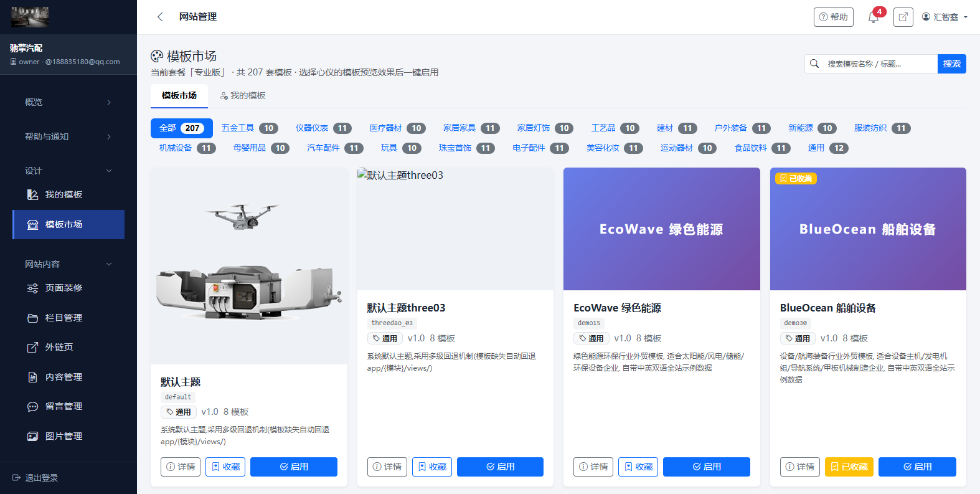Click the 外链页 external link icon
This screenshot has width=980, height=494.
32,347
